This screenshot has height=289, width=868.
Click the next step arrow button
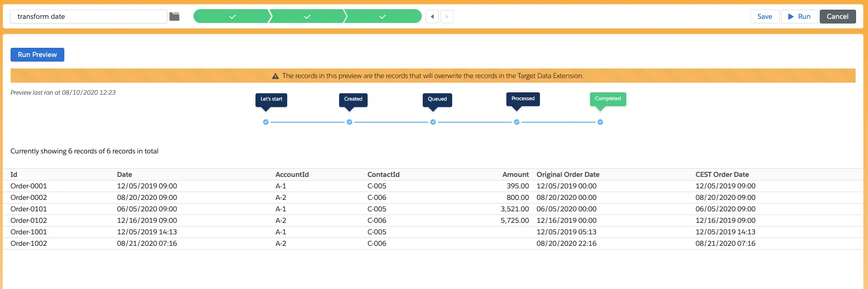(x=447, y=17)
